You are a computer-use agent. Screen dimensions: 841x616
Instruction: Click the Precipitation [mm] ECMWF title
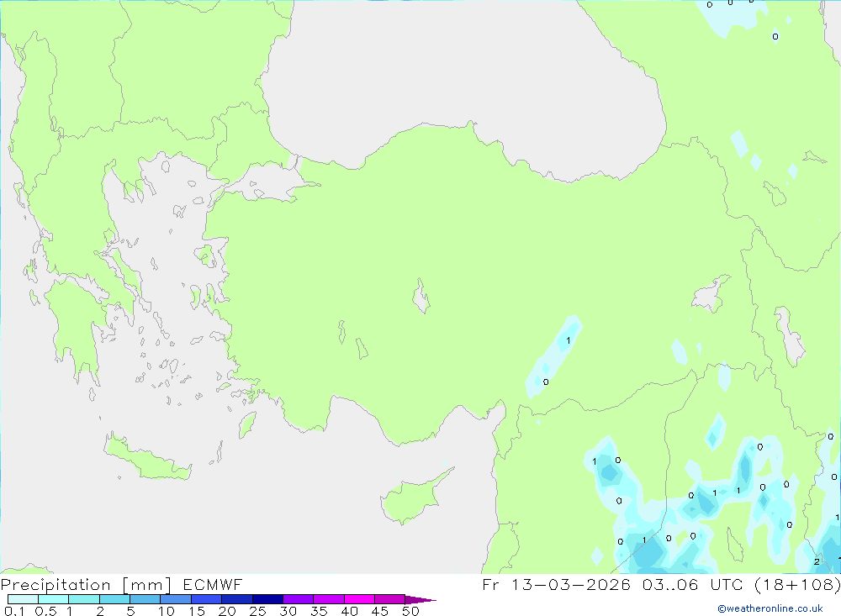pos(122,584)
